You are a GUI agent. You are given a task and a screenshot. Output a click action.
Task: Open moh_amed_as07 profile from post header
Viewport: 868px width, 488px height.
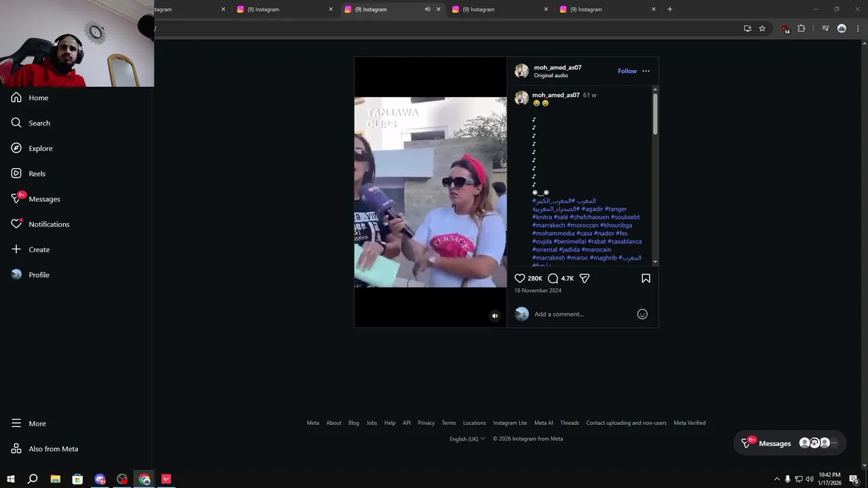[x=557, y=67]
